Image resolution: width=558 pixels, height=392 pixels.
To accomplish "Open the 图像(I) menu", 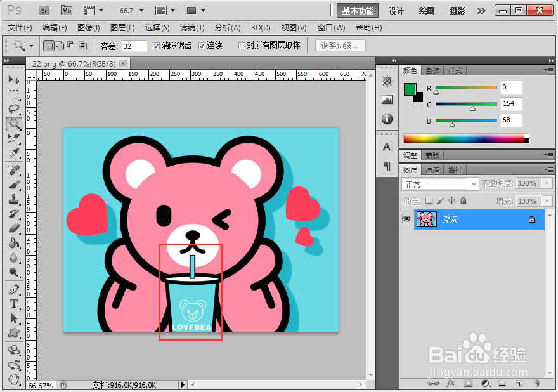I will point(88,28).
